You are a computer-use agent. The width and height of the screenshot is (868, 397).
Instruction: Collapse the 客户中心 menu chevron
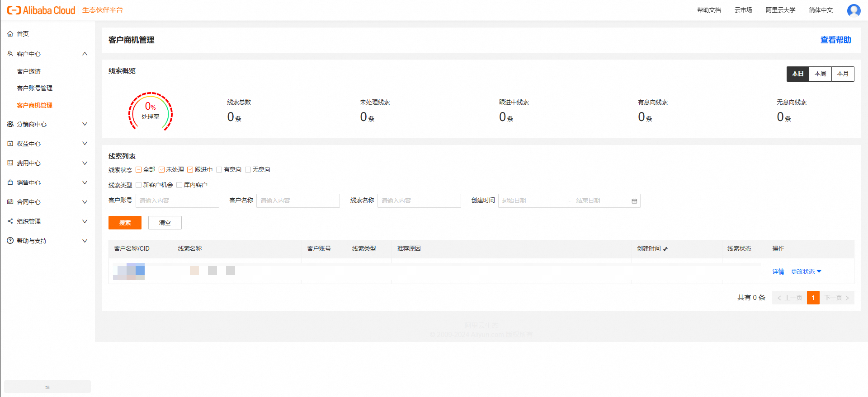pos(85,54)
